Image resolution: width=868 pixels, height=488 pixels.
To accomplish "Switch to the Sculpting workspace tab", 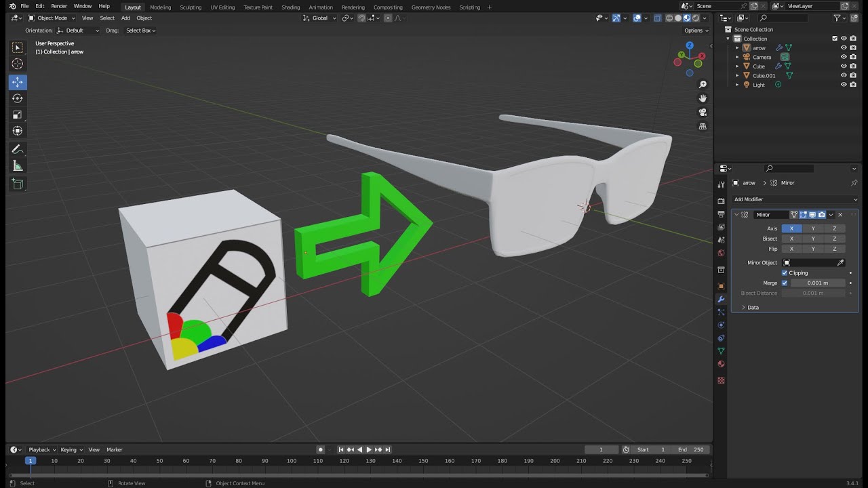I will click(x=191, y=7).
